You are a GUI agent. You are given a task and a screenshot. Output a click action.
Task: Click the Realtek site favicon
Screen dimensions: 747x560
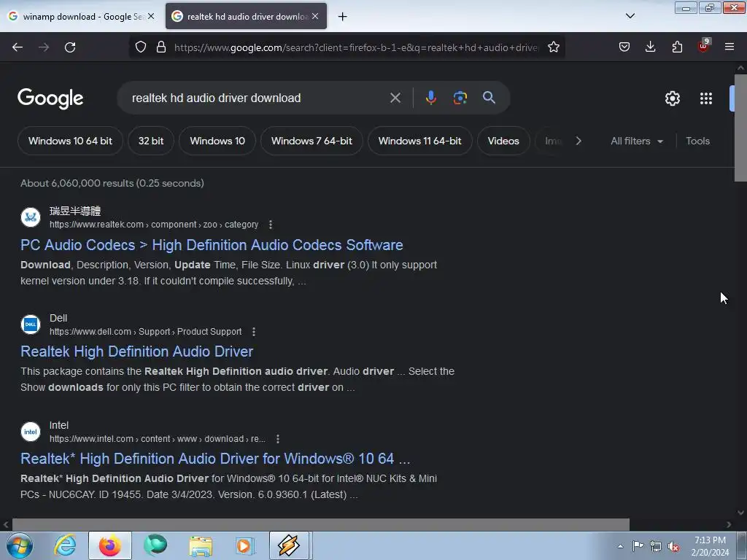coord(31,217)
